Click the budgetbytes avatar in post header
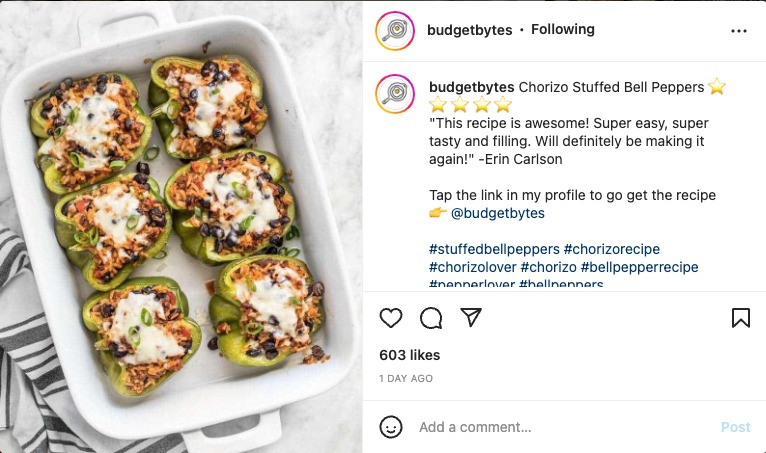The width and height of the screenshot is (766, 453). tap(395, 31)
